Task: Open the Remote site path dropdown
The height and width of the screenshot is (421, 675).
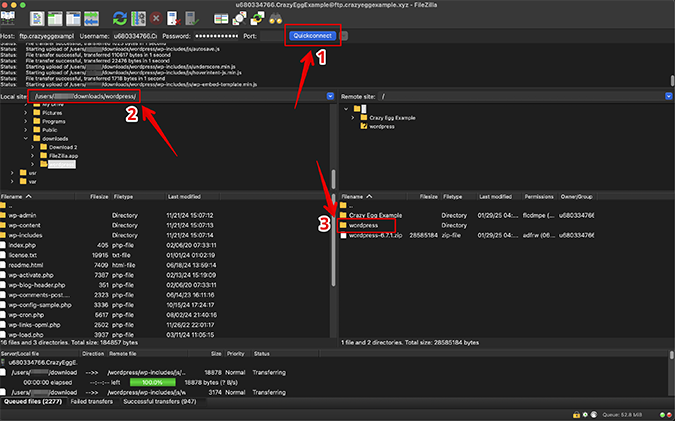Action: pyautogui.click(x=669, y=96)
